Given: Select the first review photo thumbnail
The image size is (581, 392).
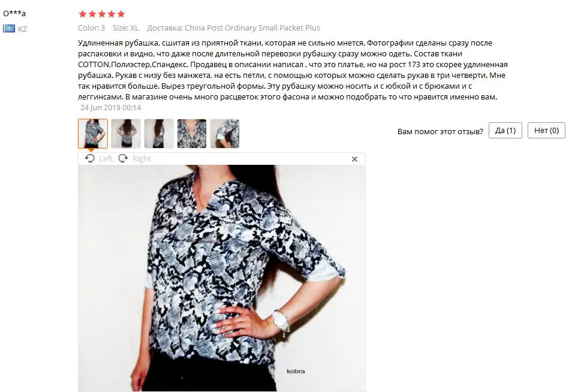Looking at the screenshot, I should 93,134.
